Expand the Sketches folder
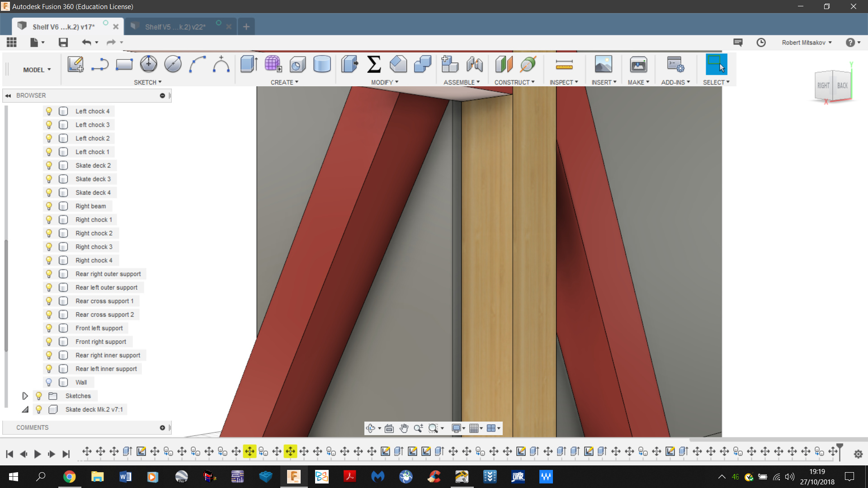The image size is (868, 488). pos(25,396)
